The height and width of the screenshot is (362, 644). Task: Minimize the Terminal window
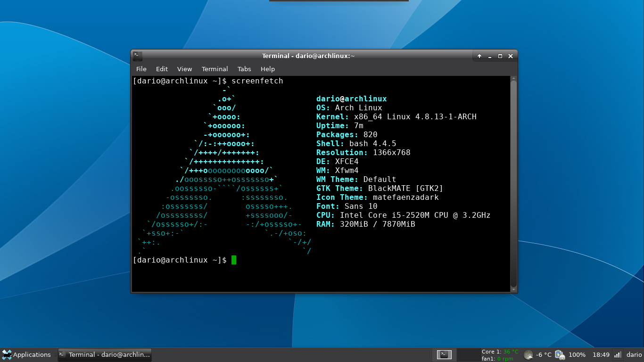[x=490, y=56]
